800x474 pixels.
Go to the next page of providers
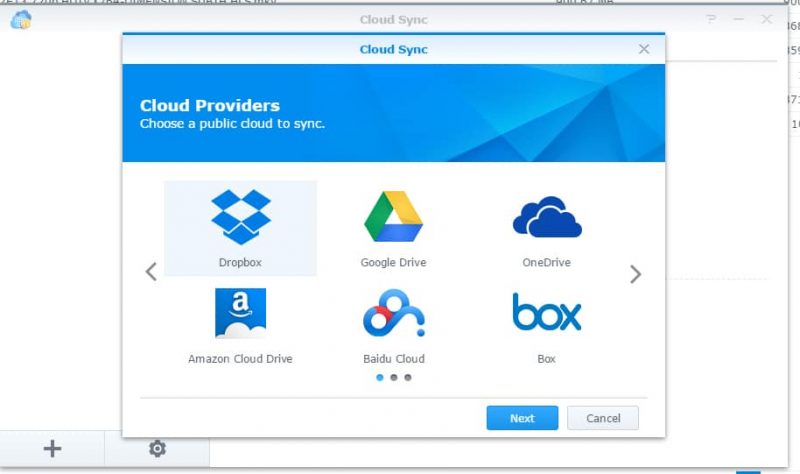pos(635,274)
